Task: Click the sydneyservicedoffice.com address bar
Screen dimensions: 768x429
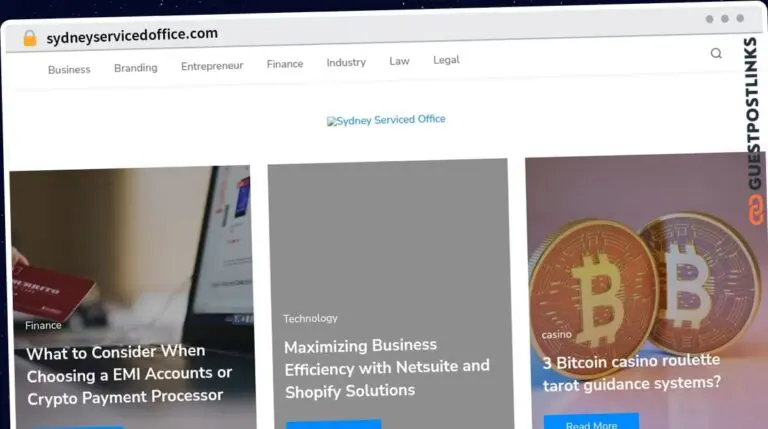Action: [x=132, y=35]
